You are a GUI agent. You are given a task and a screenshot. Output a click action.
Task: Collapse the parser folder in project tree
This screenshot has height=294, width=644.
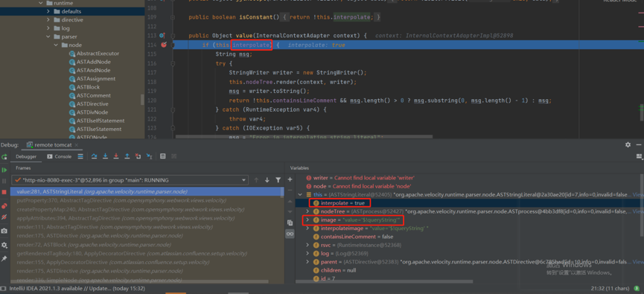click(48, 36)
